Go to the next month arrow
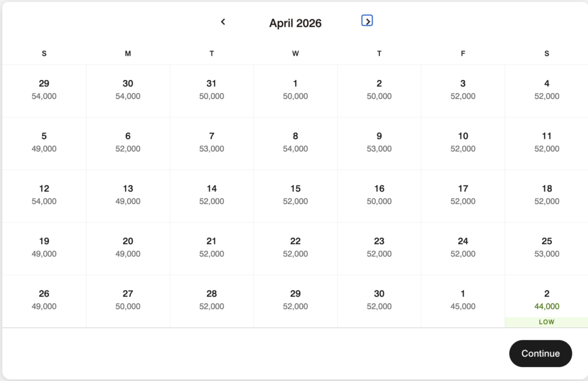This screenshot has height=381, width=588. [367, 21]
